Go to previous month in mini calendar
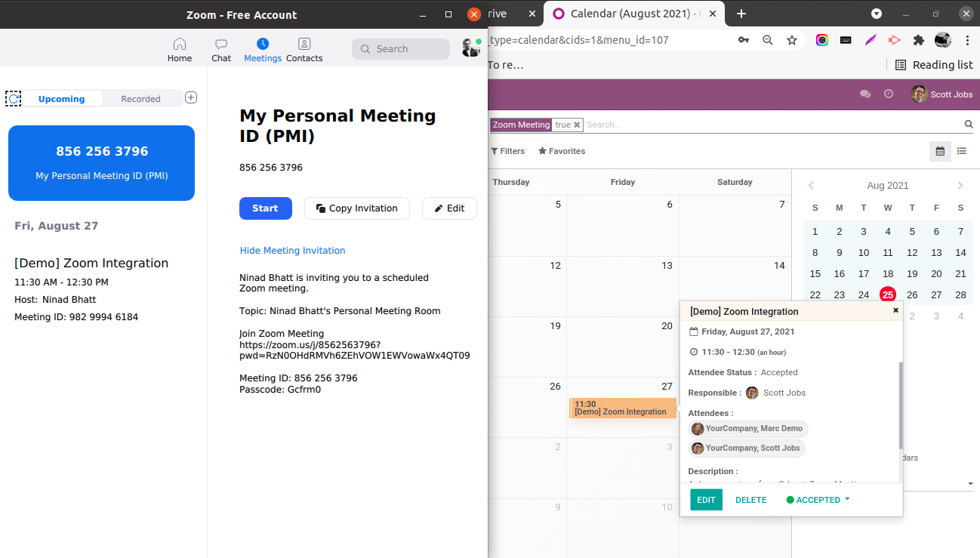 click(x=811, y=186)
